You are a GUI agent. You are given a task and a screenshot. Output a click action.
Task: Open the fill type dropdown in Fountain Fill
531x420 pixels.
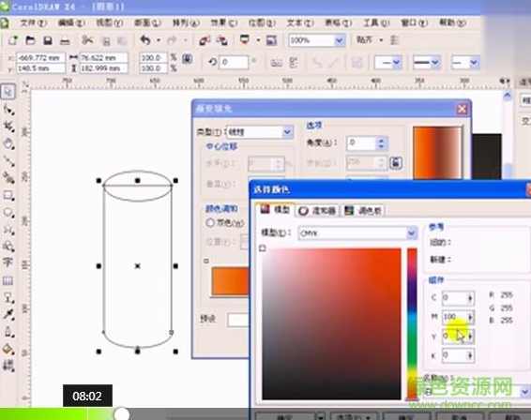point(287,131)
